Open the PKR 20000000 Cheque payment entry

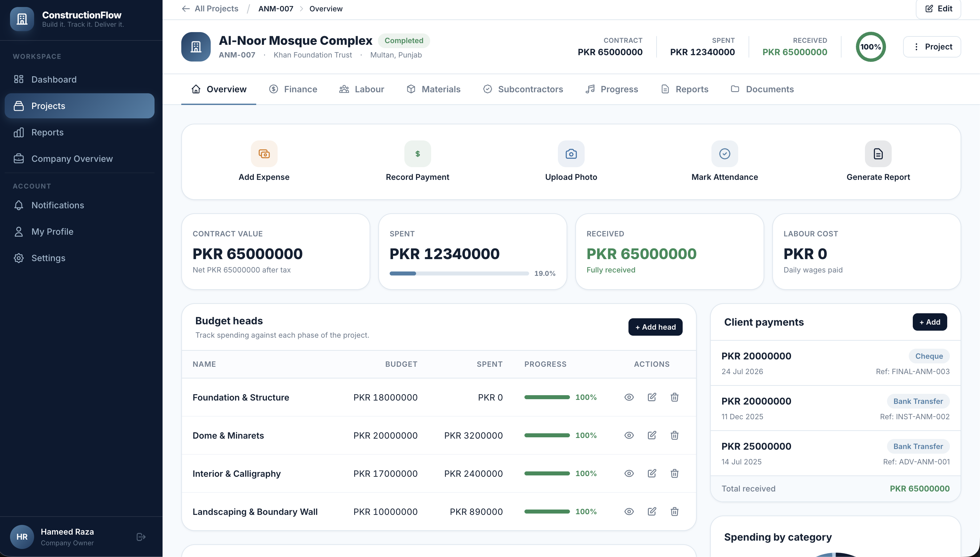836,363
